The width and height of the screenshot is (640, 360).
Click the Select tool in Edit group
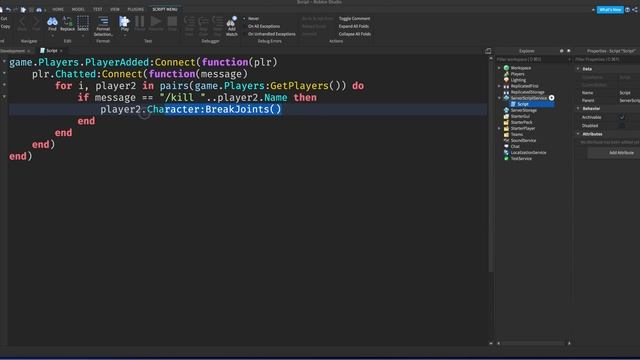pyautogui.click(x=83, y=23)
